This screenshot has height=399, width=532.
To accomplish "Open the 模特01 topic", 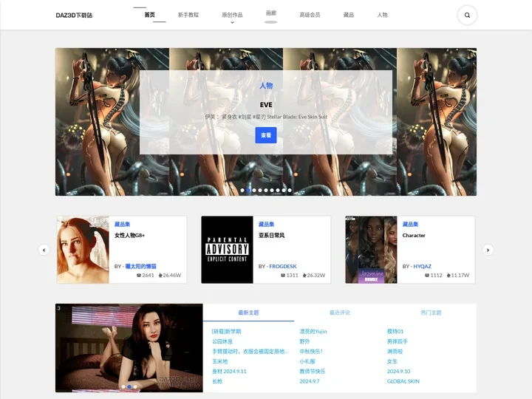I will point(395,331).
